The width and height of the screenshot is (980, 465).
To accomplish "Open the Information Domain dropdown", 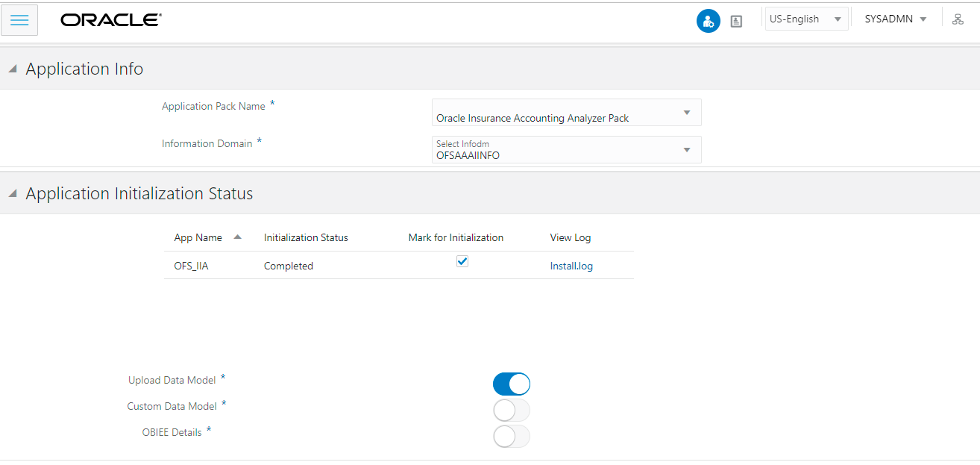I will tap(566, 149).
